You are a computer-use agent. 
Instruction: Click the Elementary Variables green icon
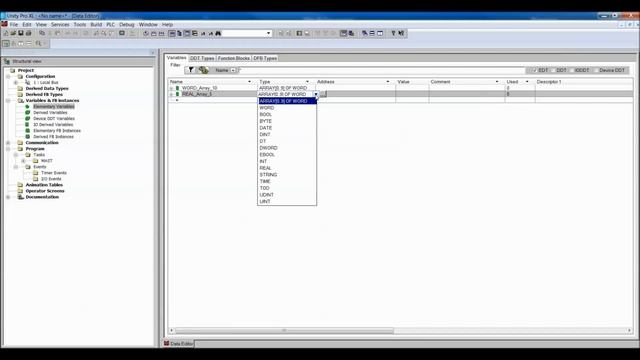click(x=27, y=107)
